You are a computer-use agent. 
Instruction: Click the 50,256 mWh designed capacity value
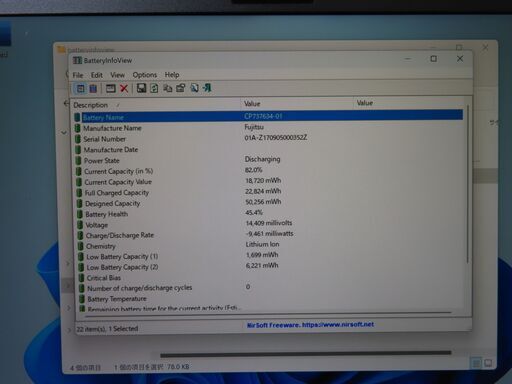(x=263, y=202)
